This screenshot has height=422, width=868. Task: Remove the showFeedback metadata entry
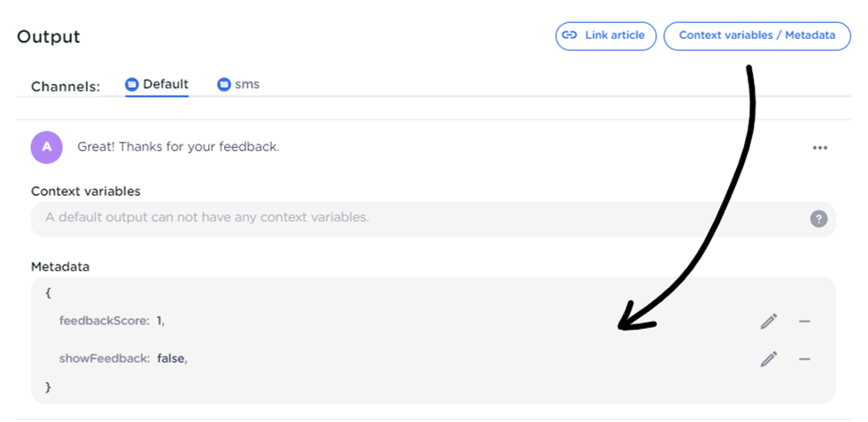[804, 358]
